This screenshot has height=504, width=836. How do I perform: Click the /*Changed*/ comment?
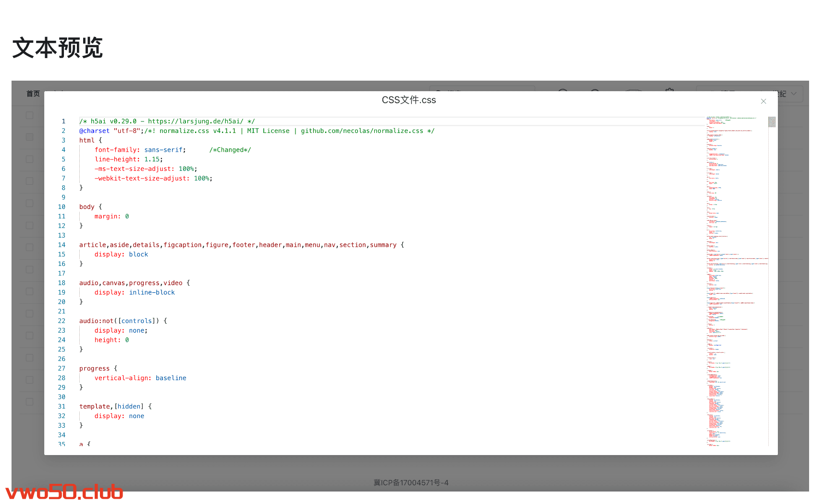coord(230,150)
